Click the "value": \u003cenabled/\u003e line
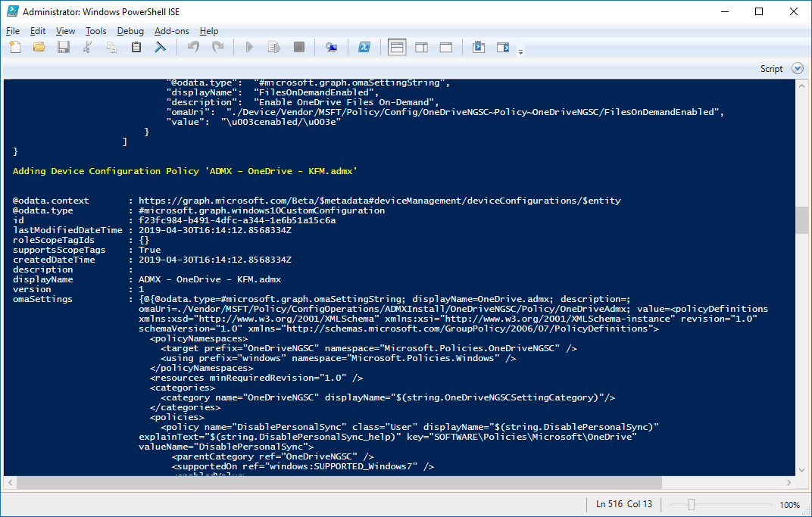Image resolution: width=812 pixels, height=517 pixels. pos(254,122)
